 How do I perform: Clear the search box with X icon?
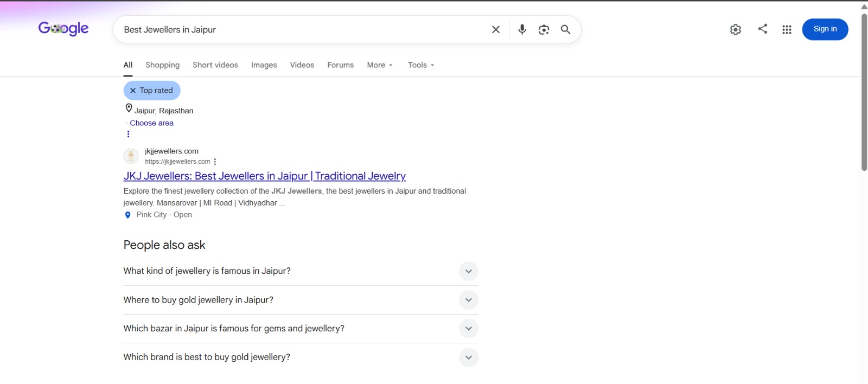pos(496,29)
